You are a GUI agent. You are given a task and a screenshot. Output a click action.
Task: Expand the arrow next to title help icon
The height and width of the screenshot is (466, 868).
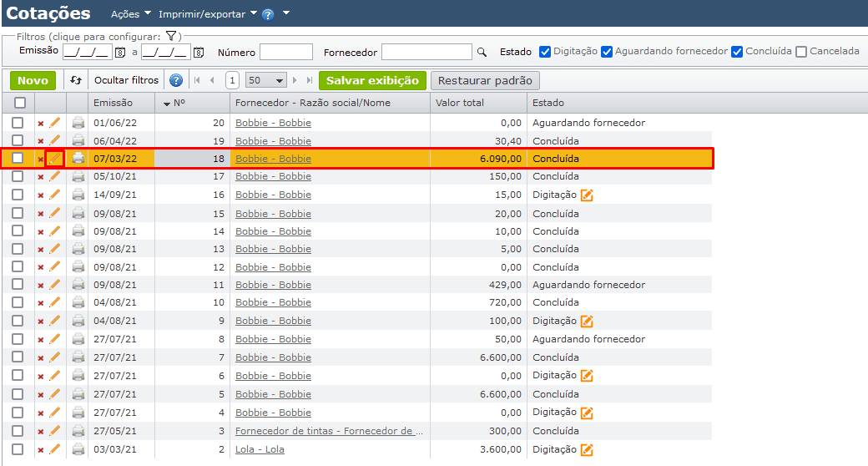pos(286,13)
